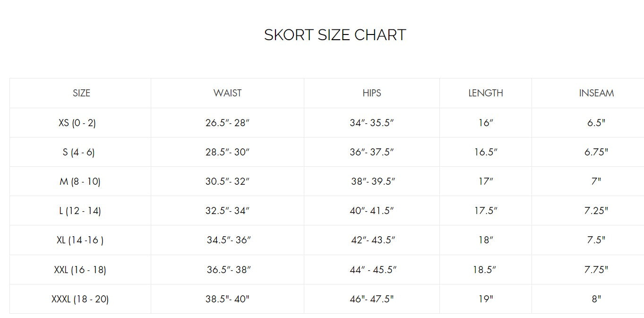Select inseam value 7.75"
The image size is (644, 318).
point(596,270)
